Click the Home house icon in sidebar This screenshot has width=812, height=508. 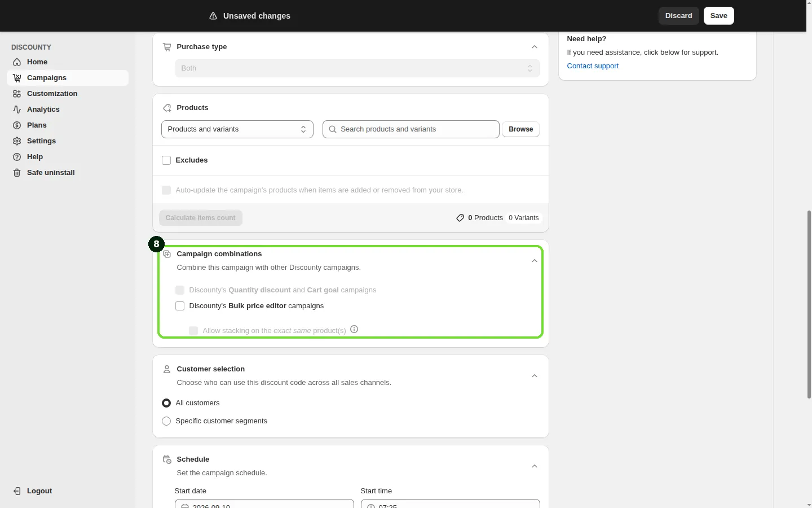[17, 62]
